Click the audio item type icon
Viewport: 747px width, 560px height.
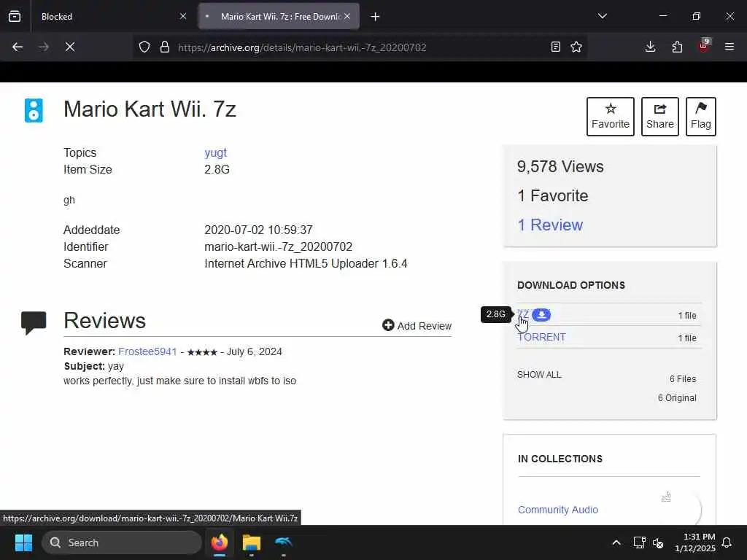[x=34, y=111]
